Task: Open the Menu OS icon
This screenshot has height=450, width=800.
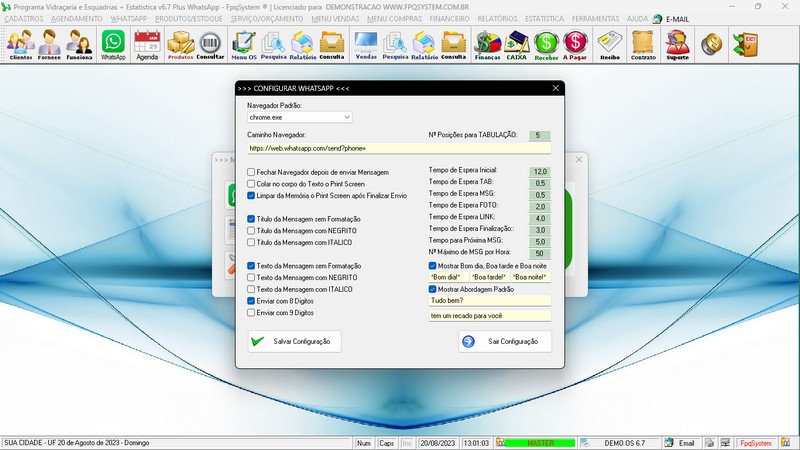Action: pyautogui.click(x=244, y=45)
